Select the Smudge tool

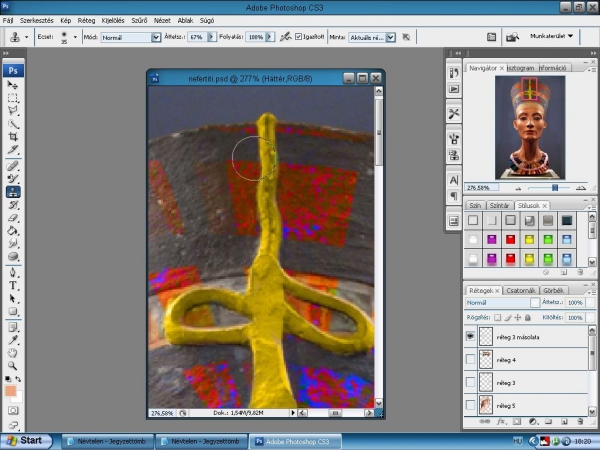click(13, 243)
